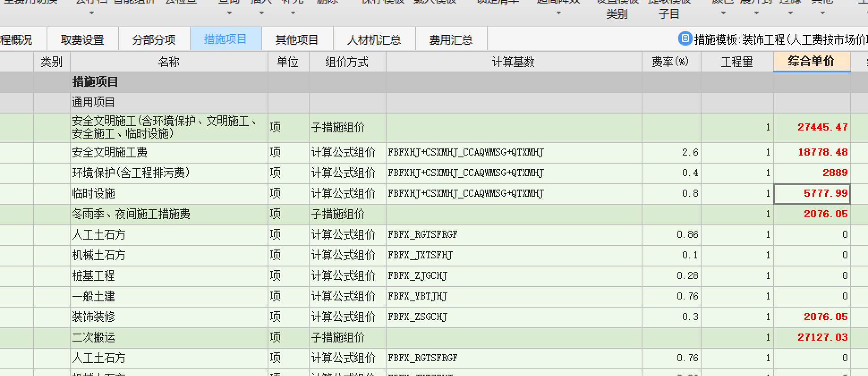The image size is (868, 376).
Task: Click 桩基工程 row's 项 unit cell
Action: point(289,276)
